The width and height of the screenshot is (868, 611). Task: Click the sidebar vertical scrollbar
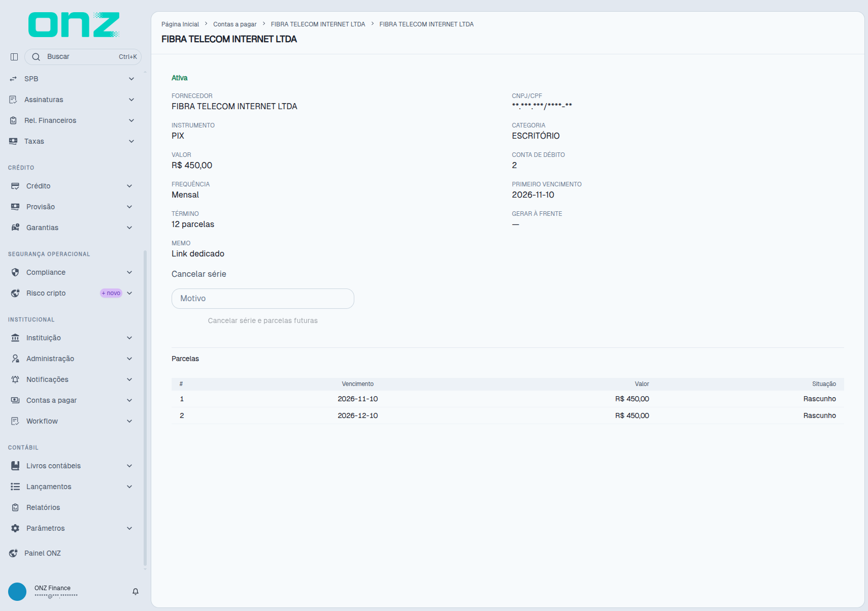(145, 408)
